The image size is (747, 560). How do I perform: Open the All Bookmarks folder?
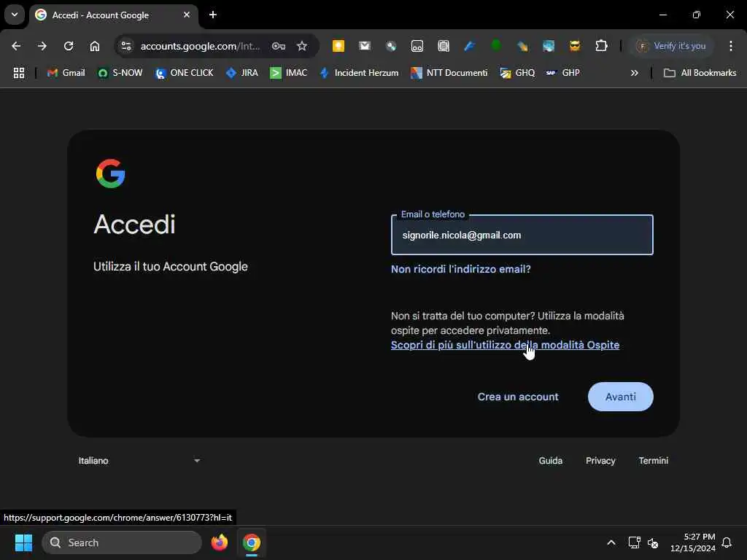700,73
